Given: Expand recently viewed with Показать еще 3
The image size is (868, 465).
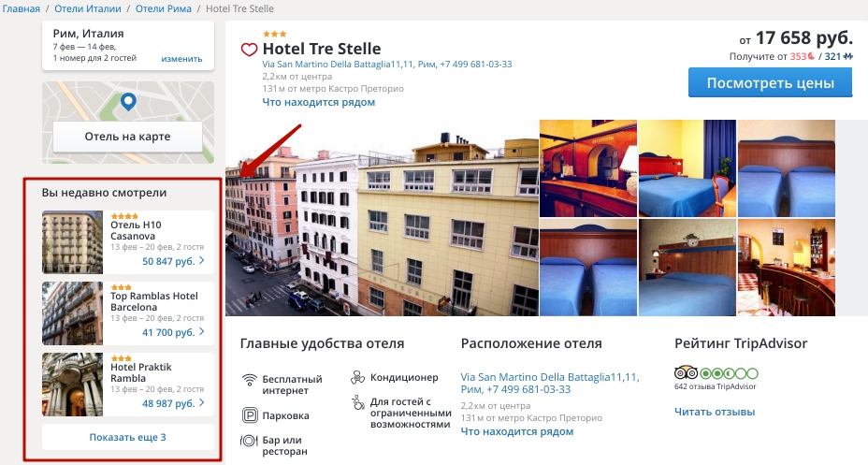Looking at the screenshot, I should [x=128, y=437].
